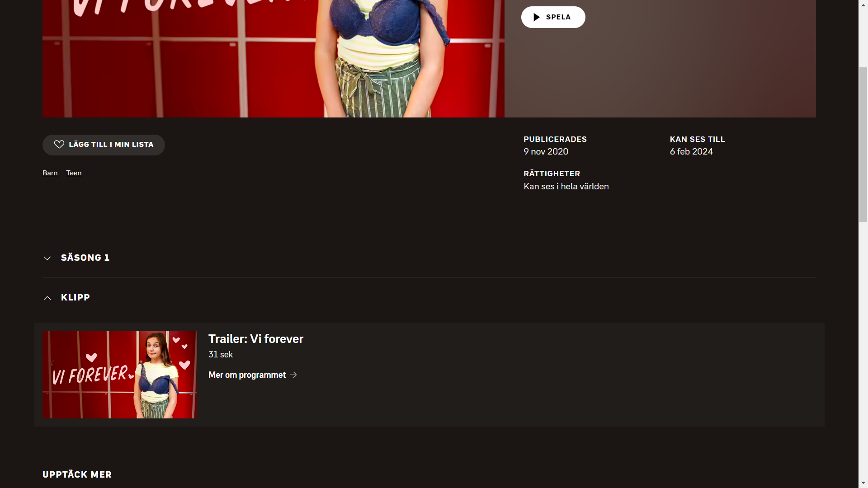Viewport: 868px width, 488px height.
Task: Click the 31 sek duration text
Action: [x=221, y=355]
